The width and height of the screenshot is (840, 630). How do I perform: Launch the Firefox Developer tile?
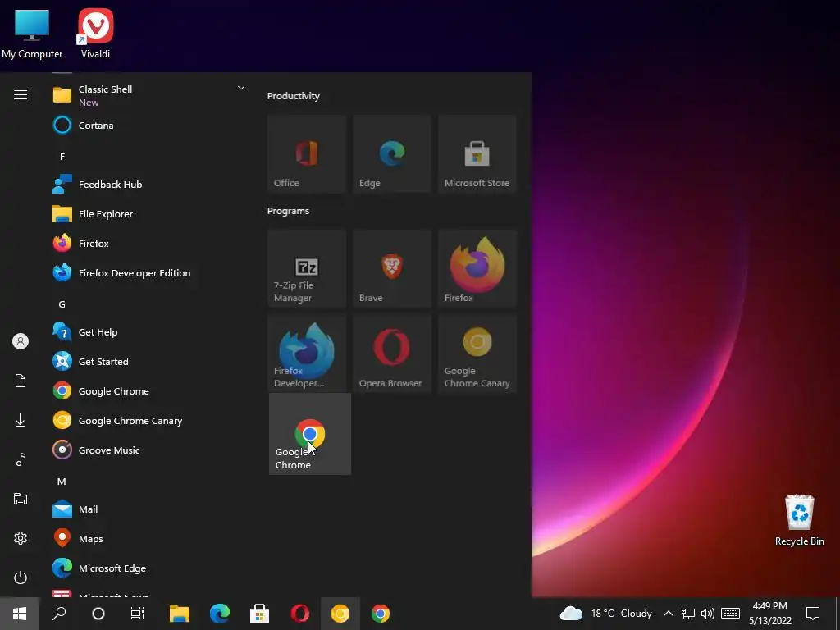(307, 354)
